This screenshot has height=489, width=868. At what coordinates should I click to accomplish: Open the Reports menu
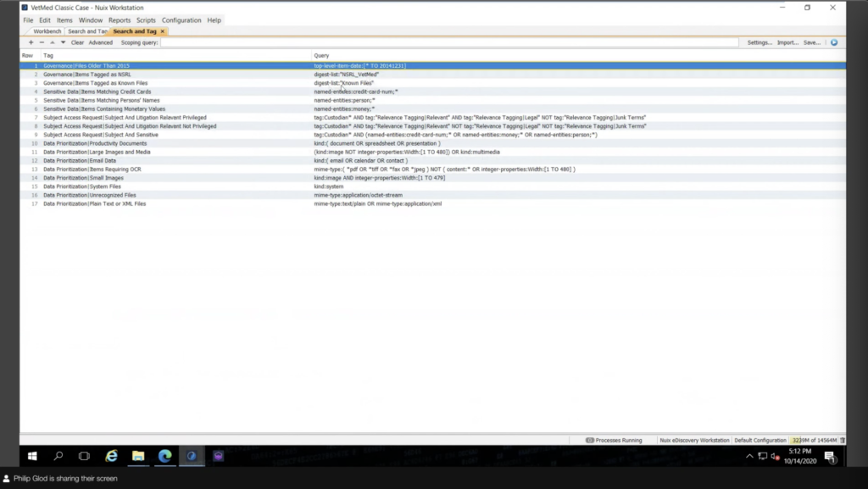[x=120, y=20]
